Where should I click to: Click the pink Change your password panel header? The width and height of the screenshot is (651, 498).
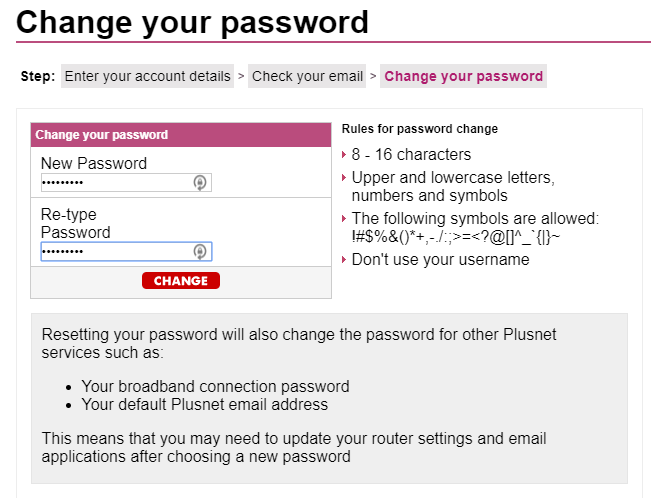point(180,134)
